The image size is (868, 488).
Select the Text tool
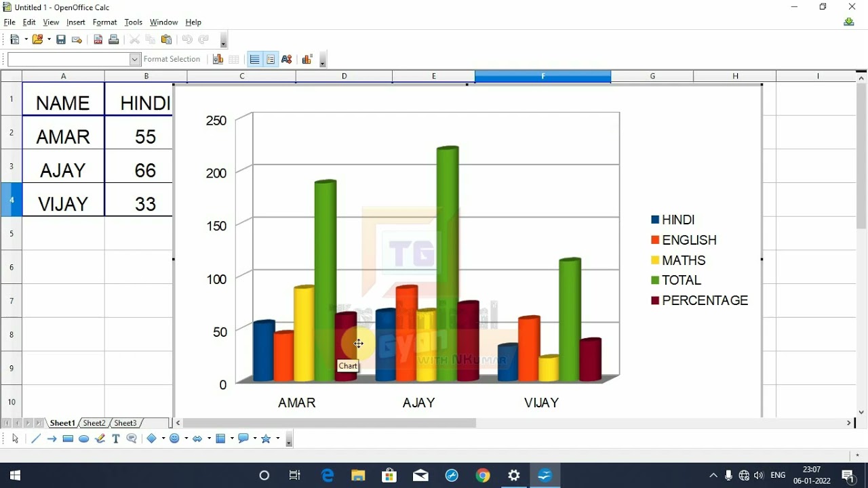116,439
